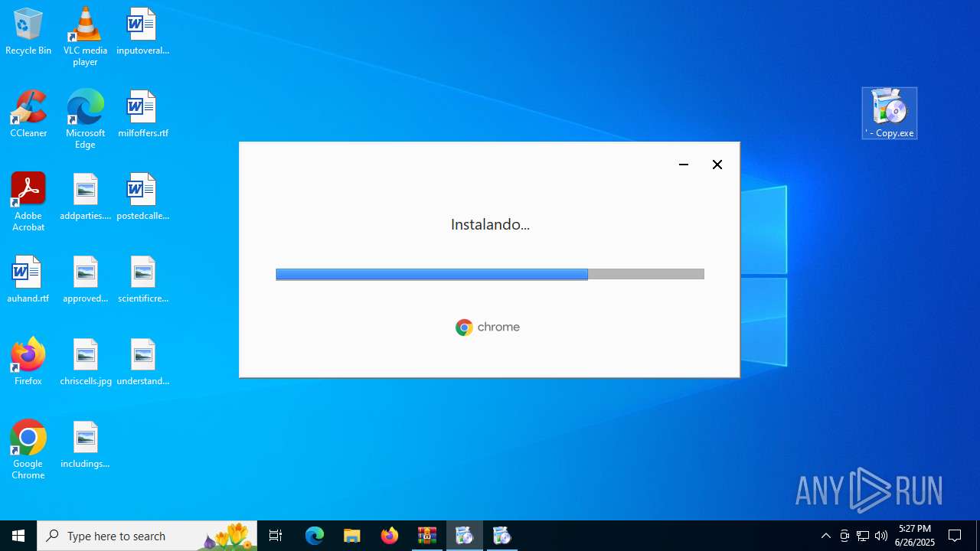Click the Instalando... status text

pyautogui.click(x=490, y=224)
